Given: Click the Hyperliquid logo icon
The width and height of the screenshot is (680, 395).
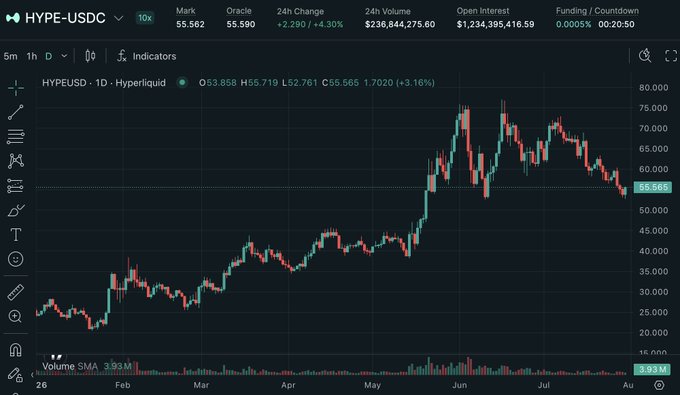Looking at the screenshot, I should (13, 18).
